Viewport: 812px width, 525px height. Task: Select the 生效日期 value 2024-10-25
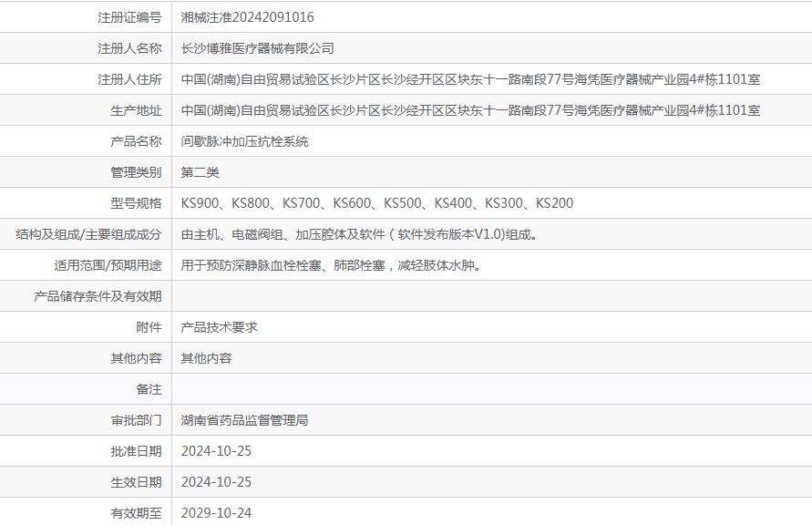(x=216, y=482)
